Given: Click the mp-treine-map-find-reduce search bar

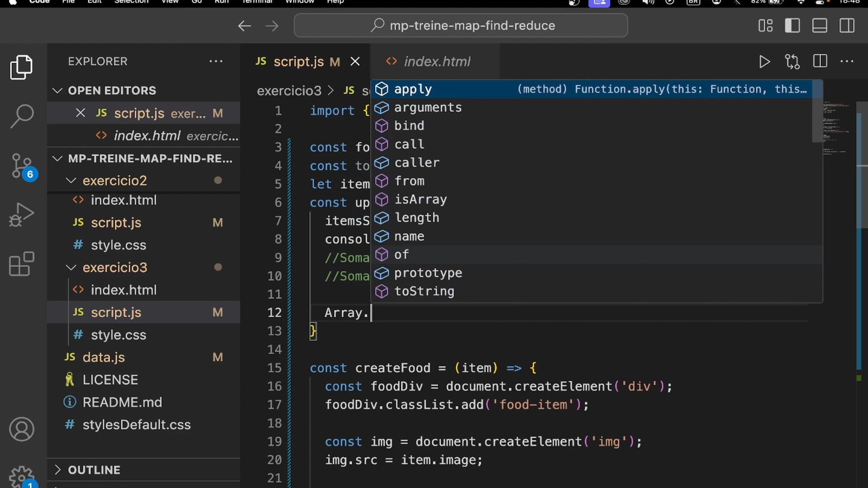Looking at the screenshot, I should [x=461, y=25].
